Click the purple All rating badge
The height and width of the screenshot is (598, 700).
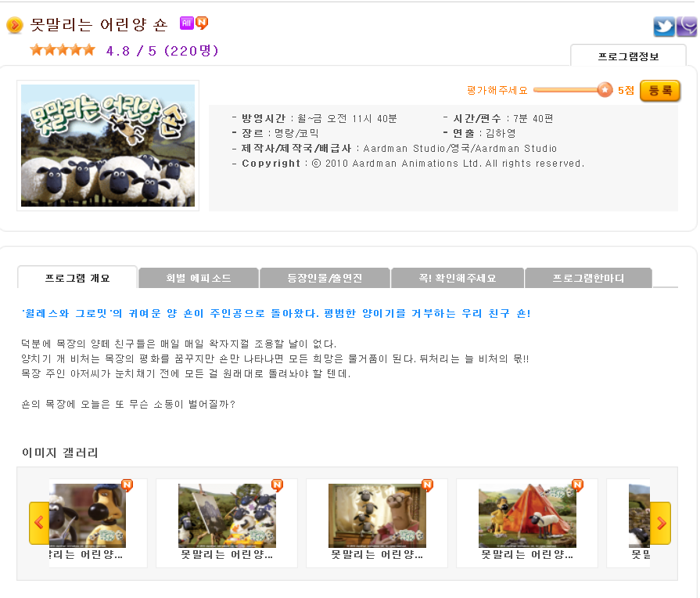click(x=187, y=23)
